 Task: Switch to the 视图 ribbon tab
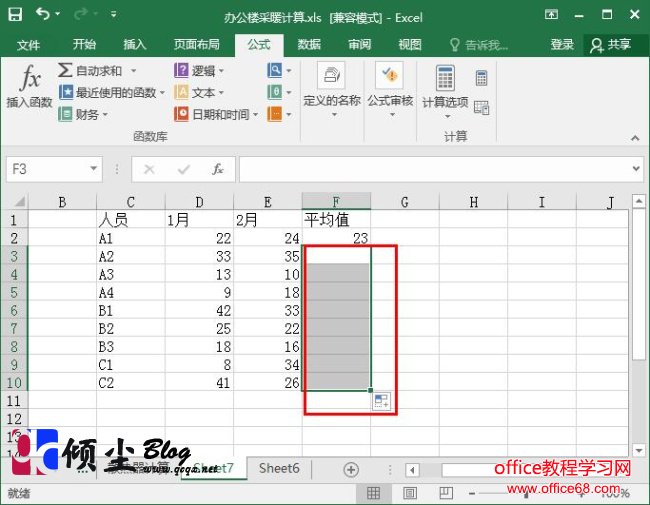click(x=410, y=44)
